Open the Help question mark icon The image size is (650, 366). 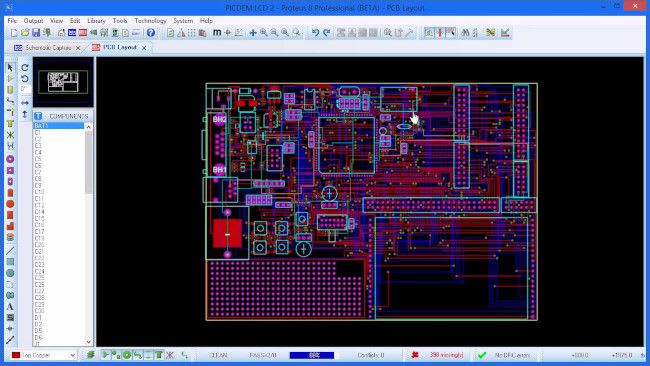pyautogui.click(x=151, y=32)
